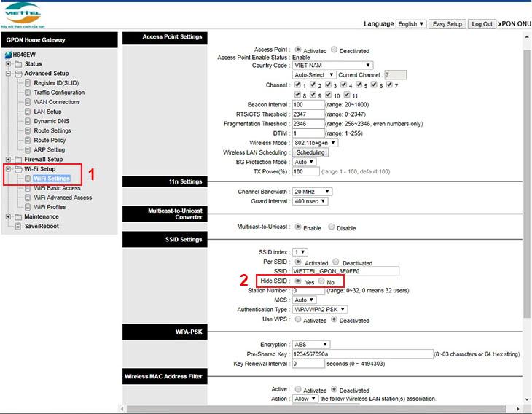This screenshot has height=414, width=532.
Task: Click the WiFi Settings page icon
Action: click(x=28, y=179)
